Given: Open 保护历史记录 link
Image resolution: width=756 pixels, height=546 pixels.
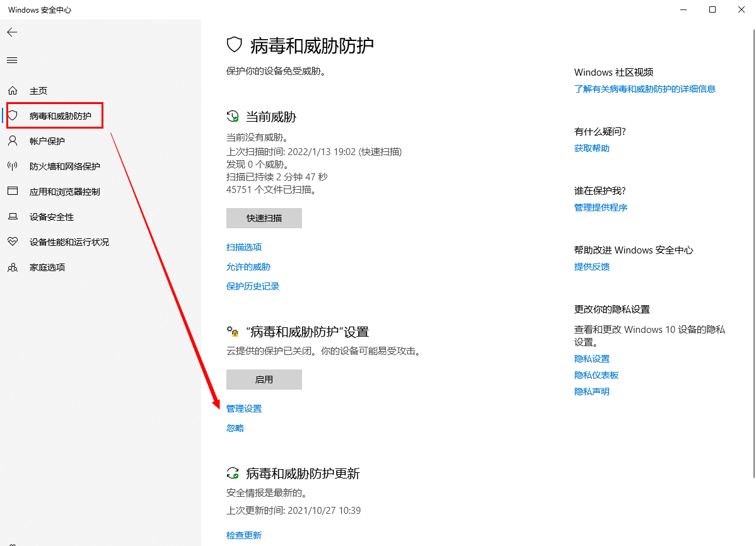Looking at the screenshot, I should coord(253,286).
